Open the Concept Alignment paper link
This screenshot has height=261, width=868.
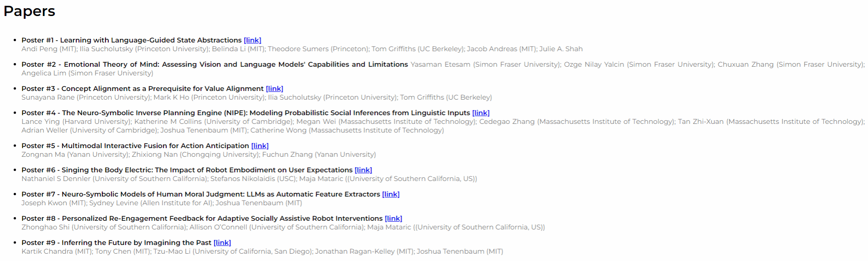274,89
